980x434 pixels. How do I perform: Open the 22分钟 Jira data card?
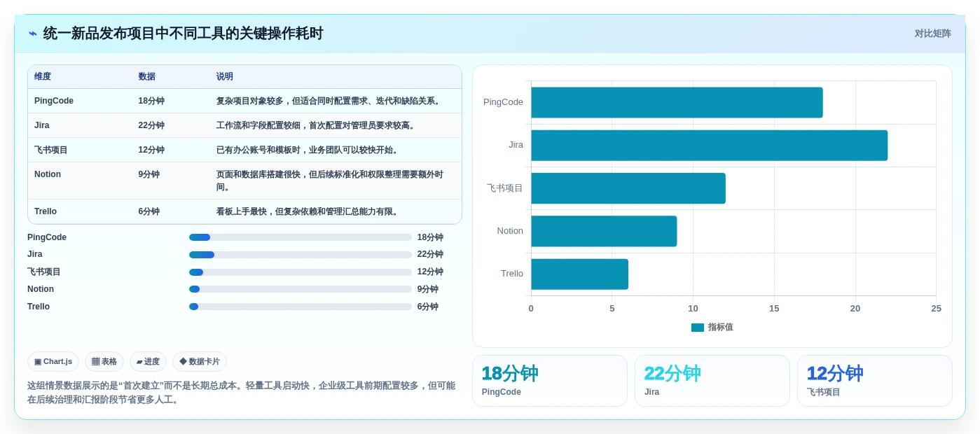click(712, 381)
